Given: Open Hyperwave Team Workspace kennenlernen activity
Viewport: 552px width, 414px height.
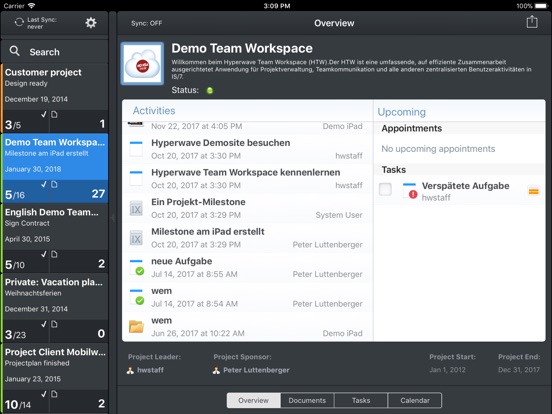Looking at the screenshot, I should tap(246, 178).
